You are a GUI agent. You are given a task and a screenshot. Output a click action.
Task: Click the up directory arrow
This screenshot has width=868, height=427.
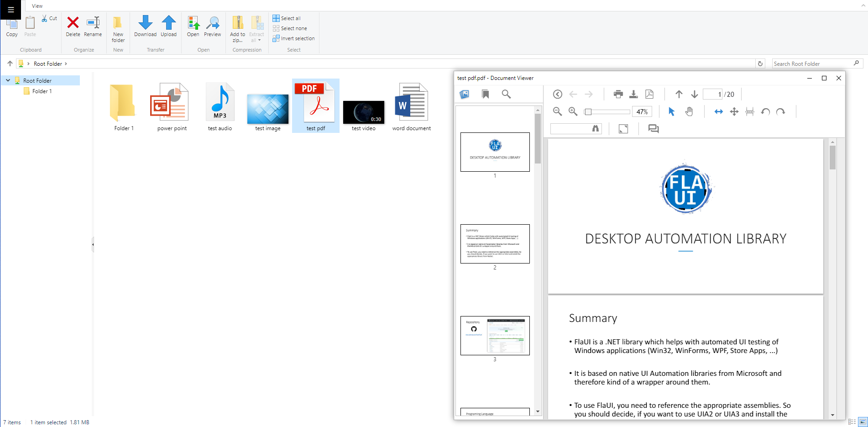point(10,63)
